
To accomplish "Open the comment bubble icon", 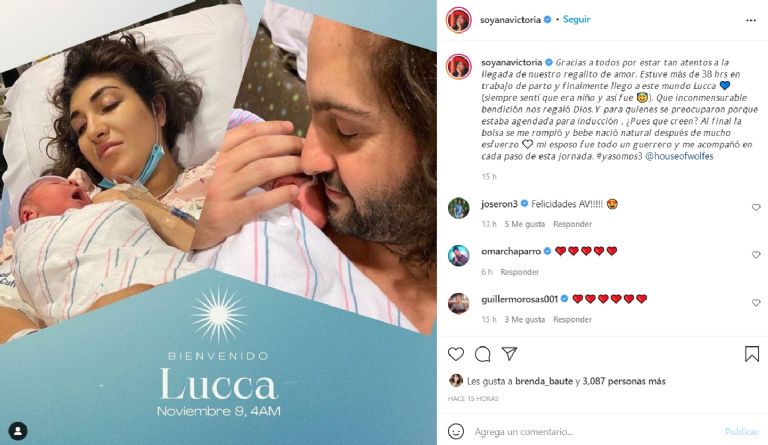I will click(482, 354).
